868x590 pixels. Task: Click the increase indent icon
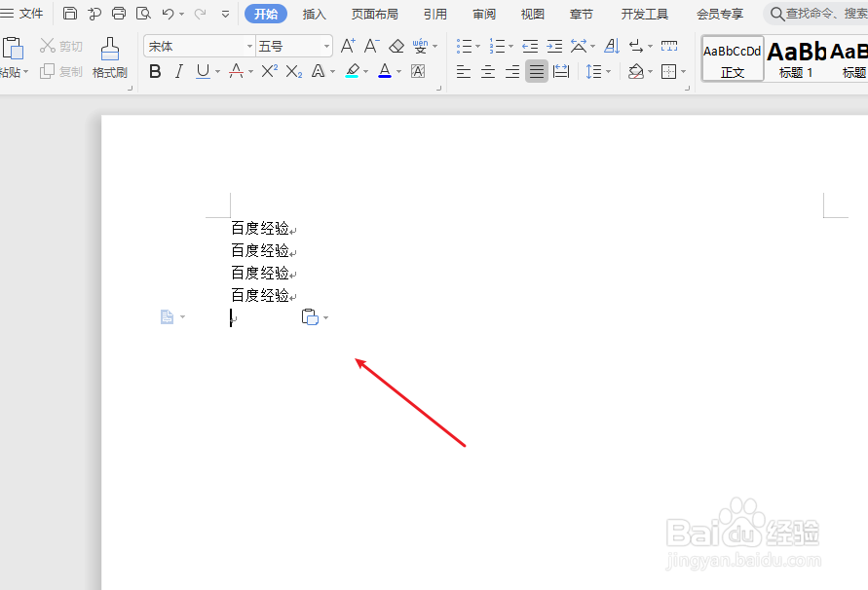coord(554,47)
